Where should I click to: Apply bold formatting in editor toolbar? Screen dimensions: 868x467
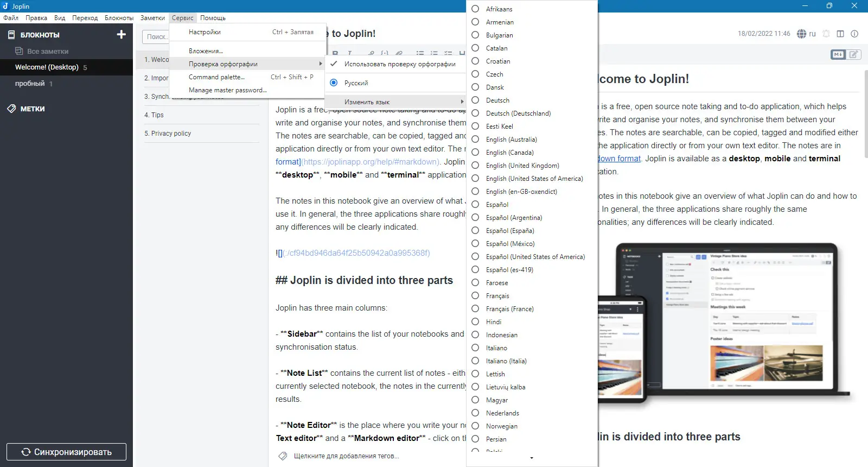(335, 54)
